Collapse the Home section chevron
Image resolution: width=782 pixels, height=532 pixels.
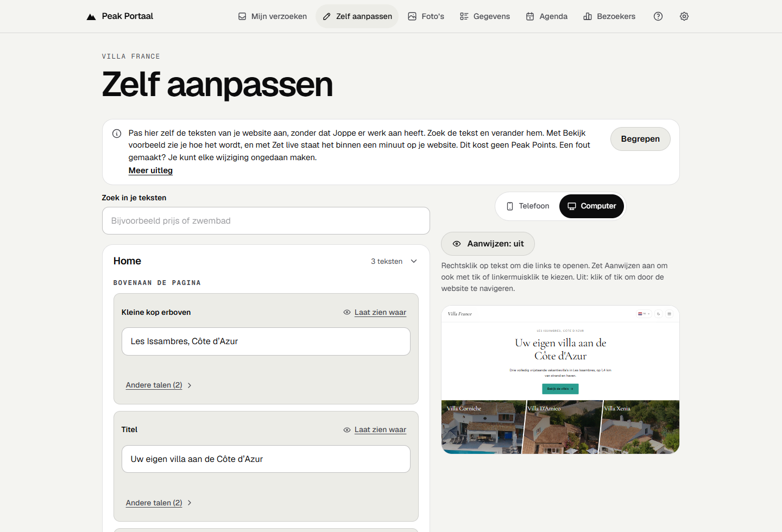(x=414, y=261)
